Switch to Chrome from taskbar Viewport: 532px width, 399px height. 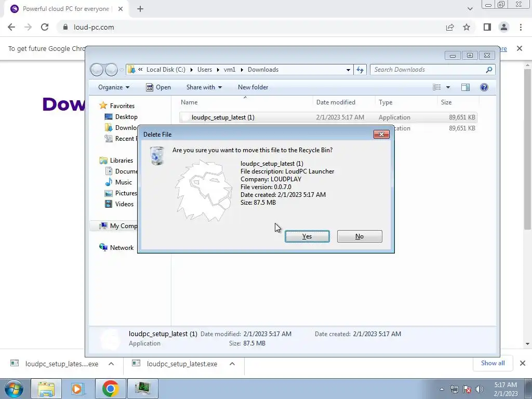pos(110,389)
